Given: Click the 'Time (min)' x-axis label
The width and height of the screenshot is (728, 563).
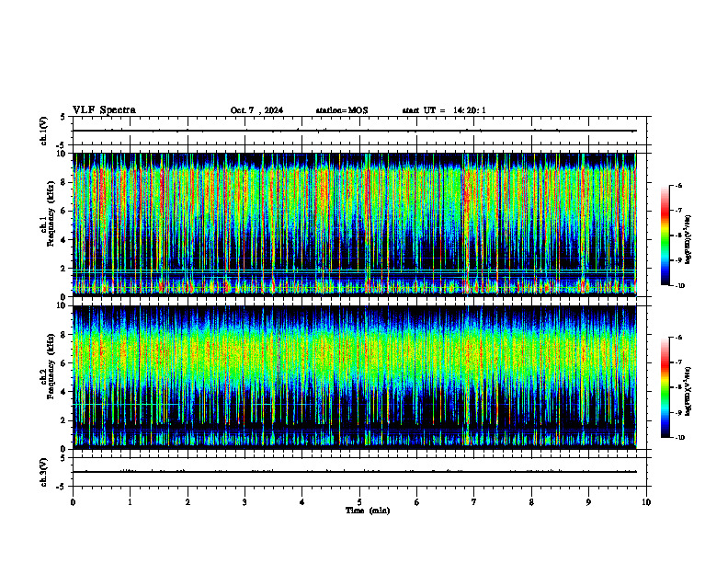Looking at the screenshot, I should tap(368, 511).
